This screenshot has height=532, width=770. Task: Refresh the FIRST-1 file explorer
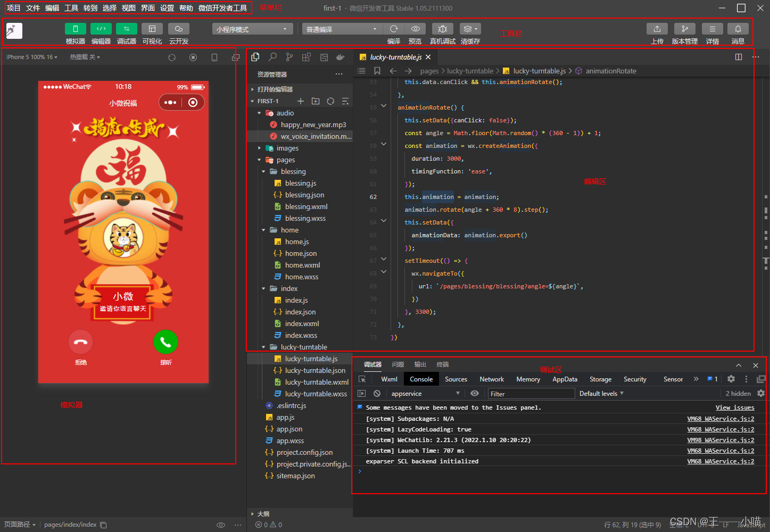(330, 101)
